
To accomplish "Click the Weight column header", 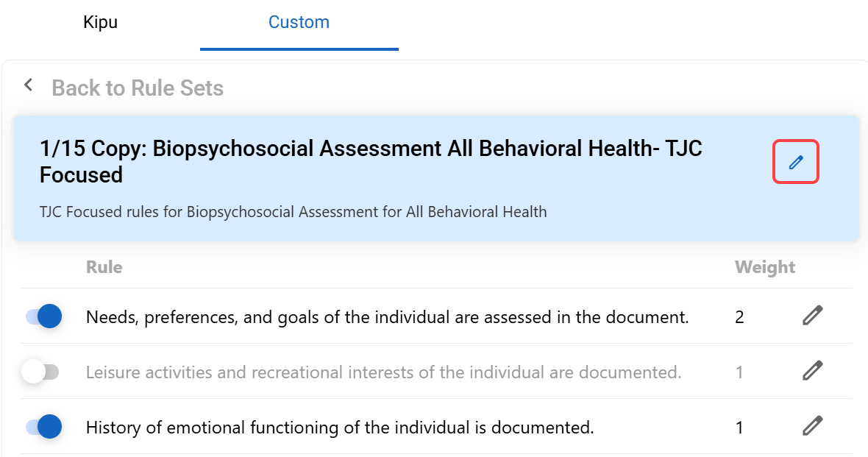I will (x=764, y=267).
